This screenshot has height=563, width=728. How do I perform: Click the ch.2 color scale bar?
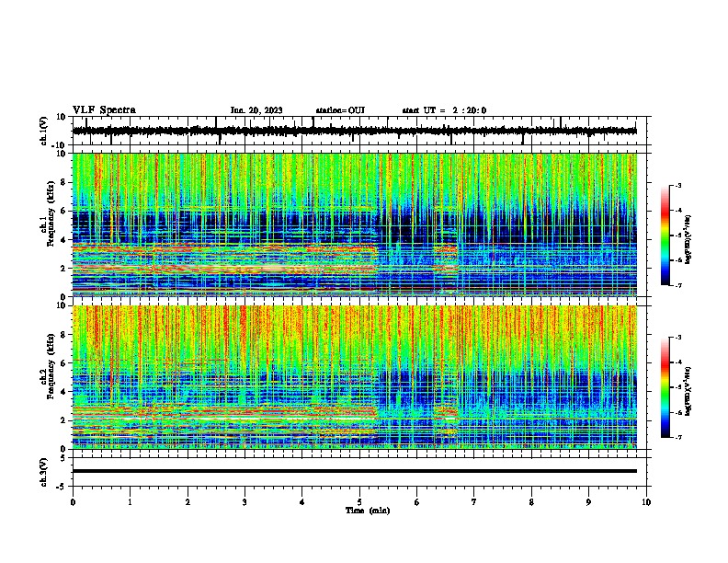pyautogui.click(x=665, y=387)
